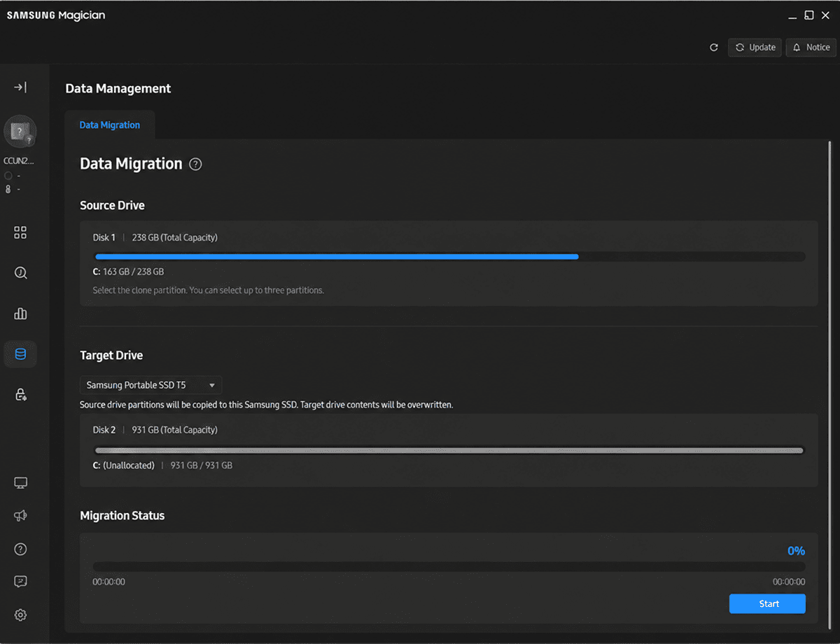Open the Help question mark sidebar icon
Screen dimensions: 840x644
20,549
